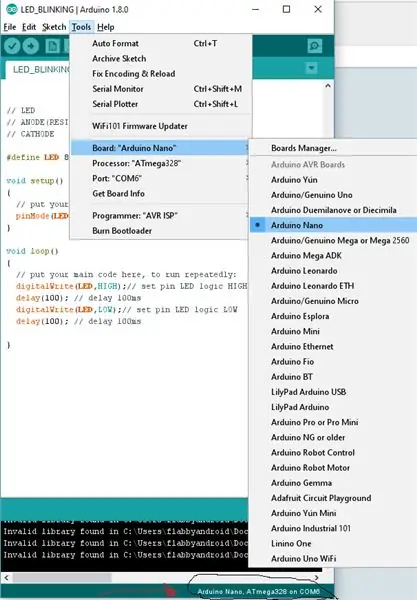417x600 pixels.
Task: Choose Arduino Gemma board
Action: point(333,483)
